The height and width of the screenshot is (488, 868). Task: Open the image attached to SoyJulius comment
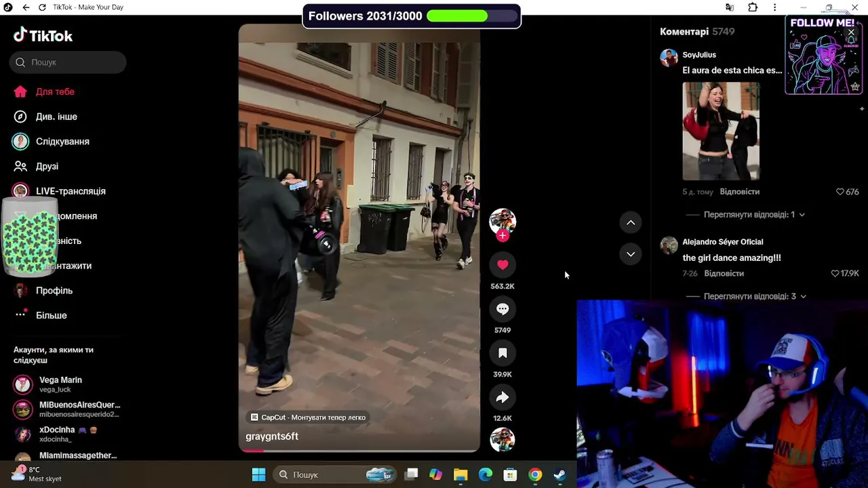pyautogui.click(x=721, y=131)
